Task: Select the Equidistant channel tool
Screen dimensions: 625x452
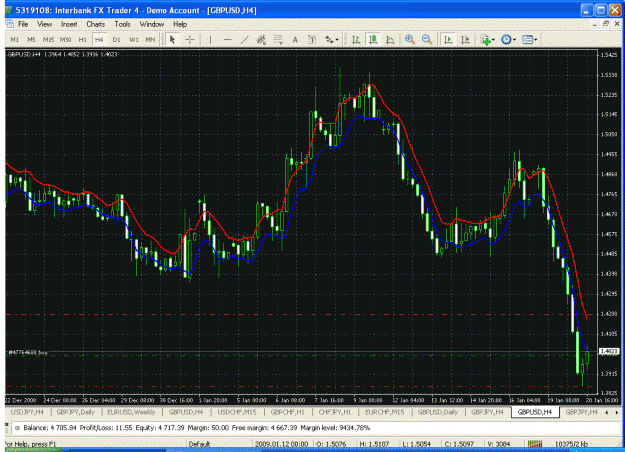Action: pyautogui.click(x=261, y=39)
